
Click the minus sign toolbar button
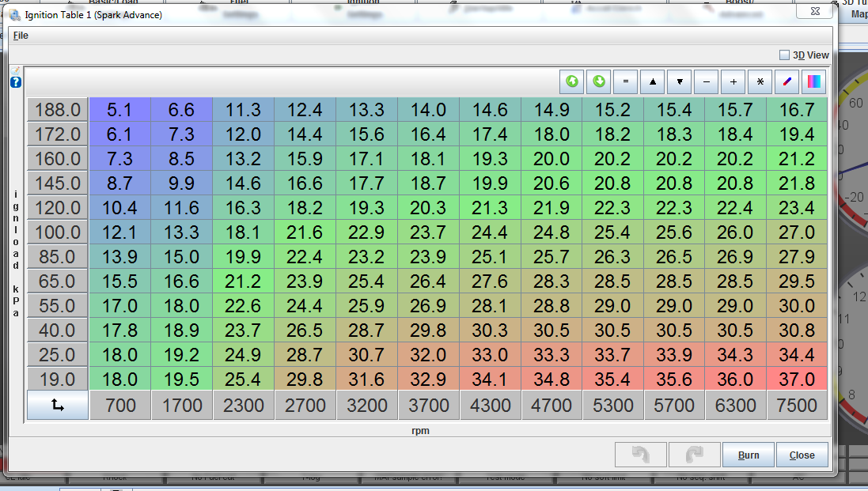pos(707,81)
